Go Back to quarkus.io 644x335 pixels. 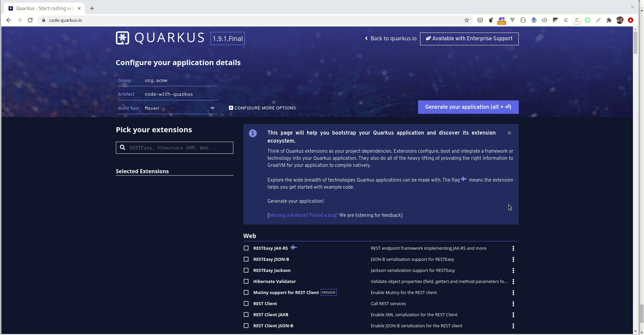coord(391,39)
